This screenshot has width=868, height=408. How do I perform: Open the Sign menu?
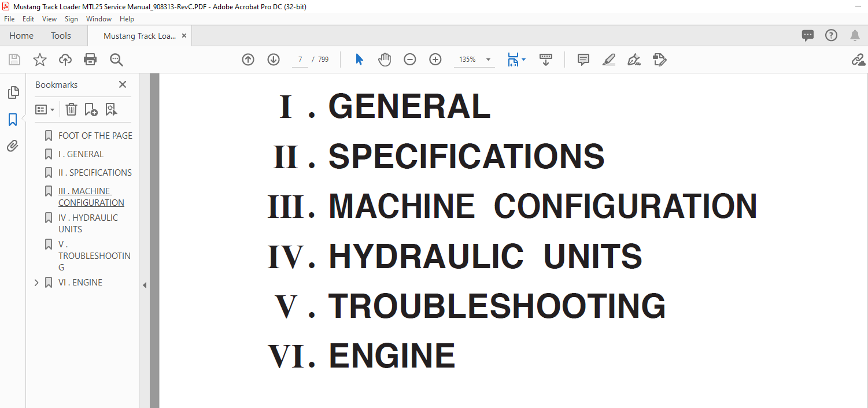tap(71, 19)
